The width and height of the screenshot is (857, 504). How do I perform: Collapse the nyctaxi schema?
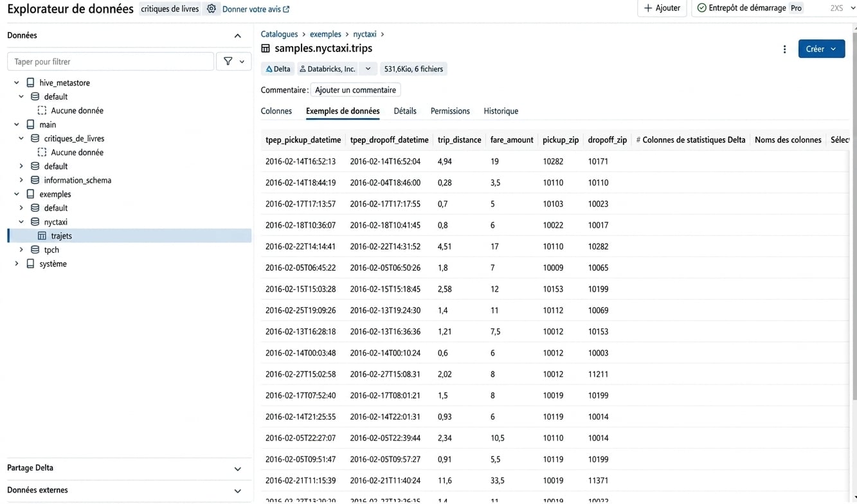(21, 222)
